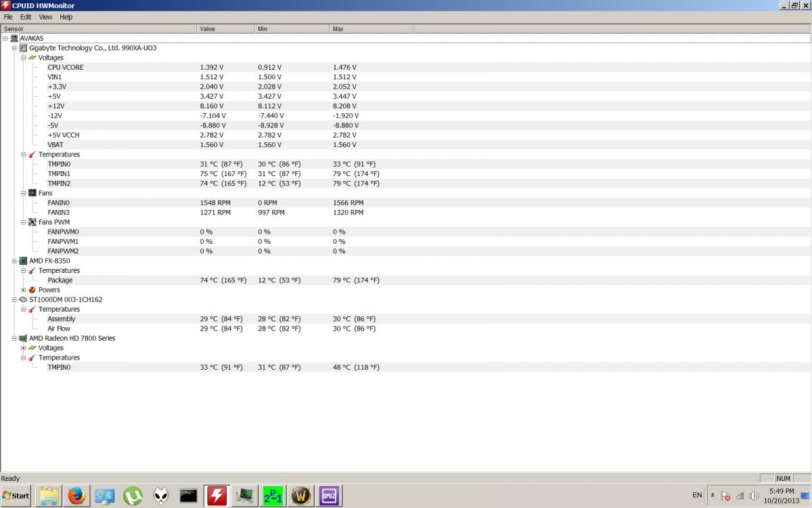
Task: Collapse the Fans PWM group
Action: coord(23,222)
